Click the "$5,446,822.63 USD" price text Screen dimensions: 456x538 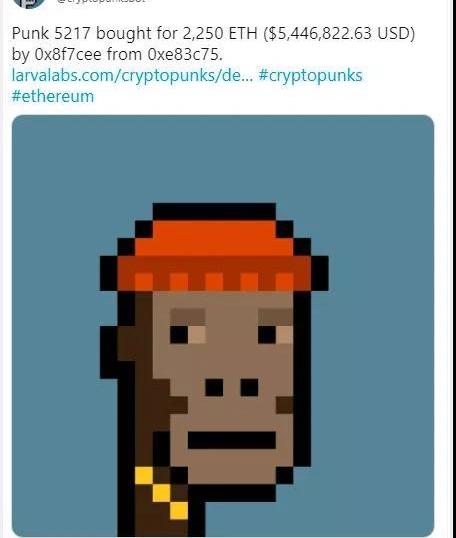(339, 33)
